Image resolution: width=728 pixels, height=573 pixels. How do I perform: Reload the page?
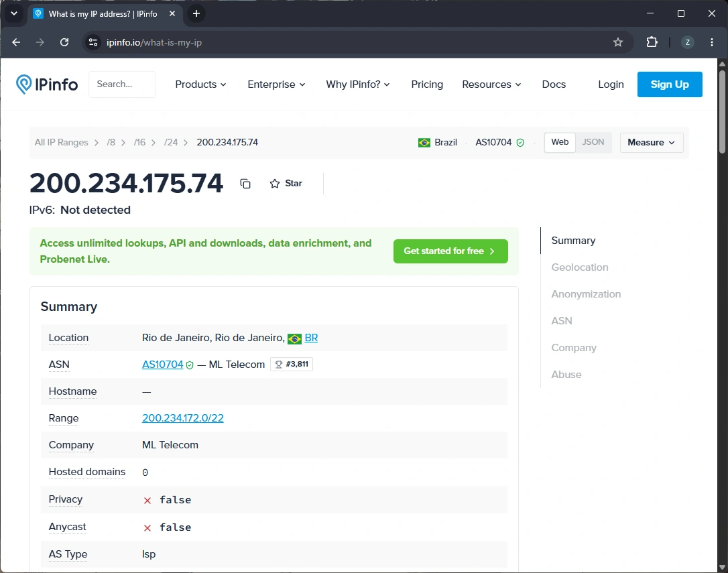click(x=64, y=42)
